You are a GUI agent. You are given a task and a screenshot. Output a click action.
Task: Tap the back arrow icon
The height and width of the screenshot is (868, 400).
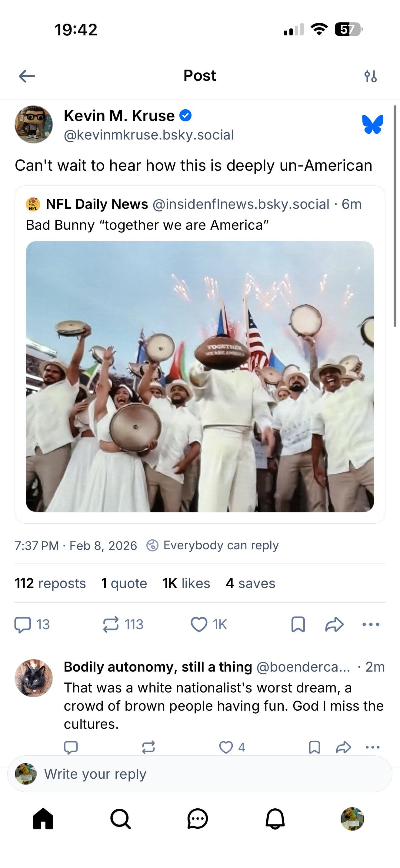click(x=27, y=76)
